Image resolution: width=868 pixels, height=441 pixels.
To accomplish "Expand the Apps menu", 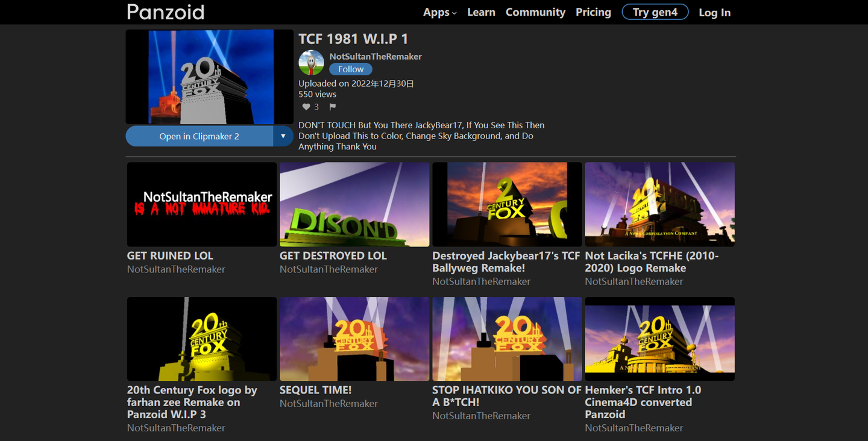I will (x=439, y=12).
